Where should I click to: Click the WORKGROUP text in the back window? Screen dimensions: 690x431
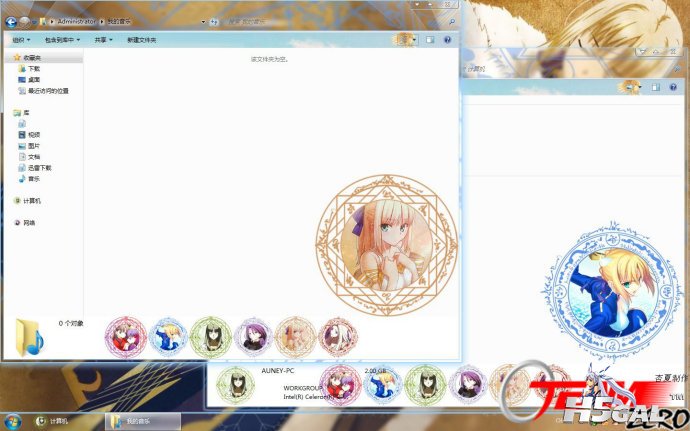pos(302,388)
